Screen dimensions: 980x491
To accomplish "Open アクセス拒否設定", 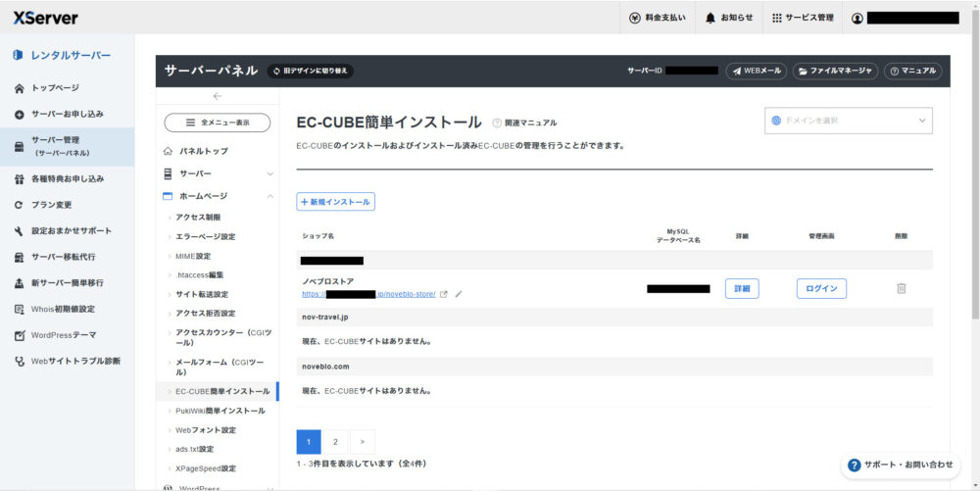I will 205,313.
